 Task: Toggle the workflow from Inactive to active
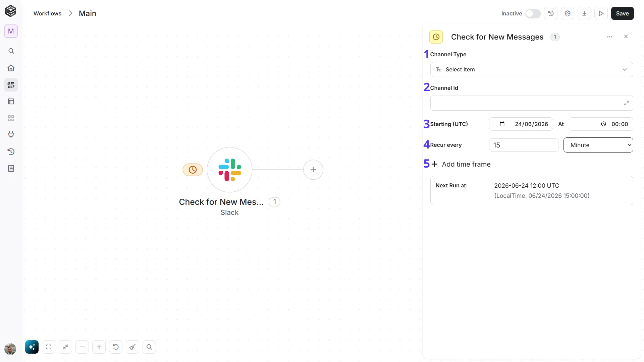coord(533,13)
